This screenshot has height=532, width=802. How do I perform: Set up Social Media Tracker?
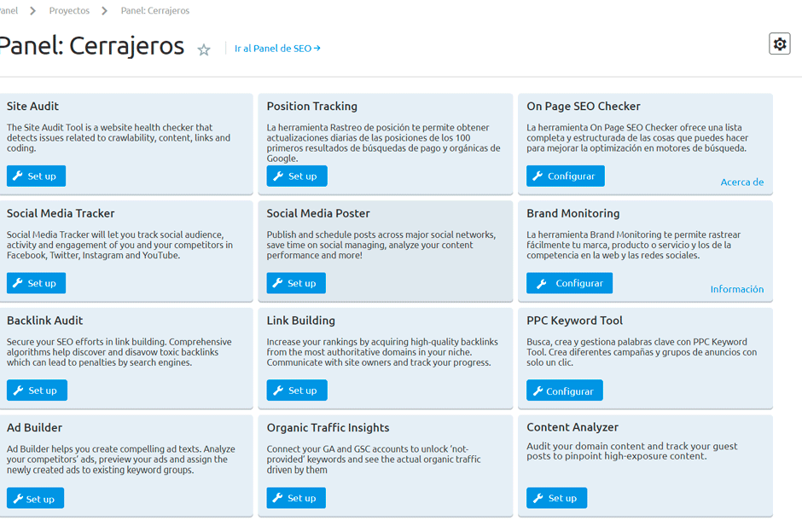(x=36, y=282)
